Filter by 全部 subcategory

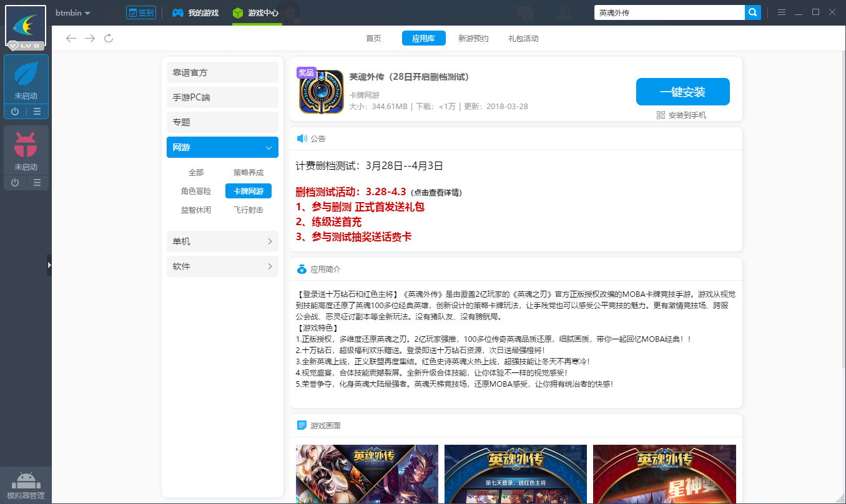pos(196,172)
